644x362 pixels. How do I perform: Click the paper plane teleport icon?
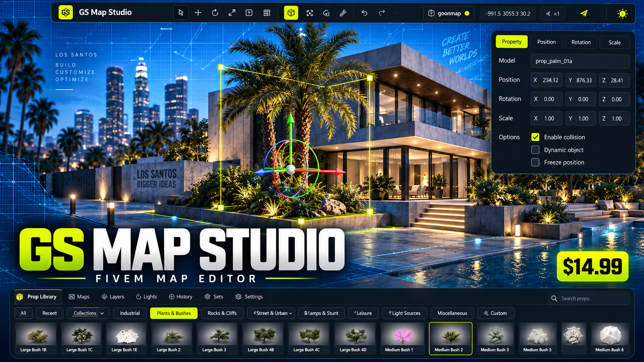584,13
